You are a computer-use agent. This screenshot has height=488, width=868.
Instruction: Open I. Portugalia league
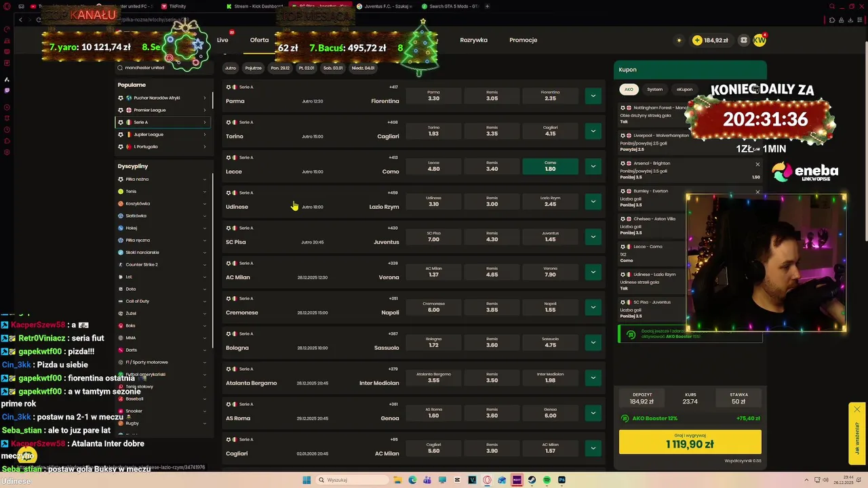[163, 146]
